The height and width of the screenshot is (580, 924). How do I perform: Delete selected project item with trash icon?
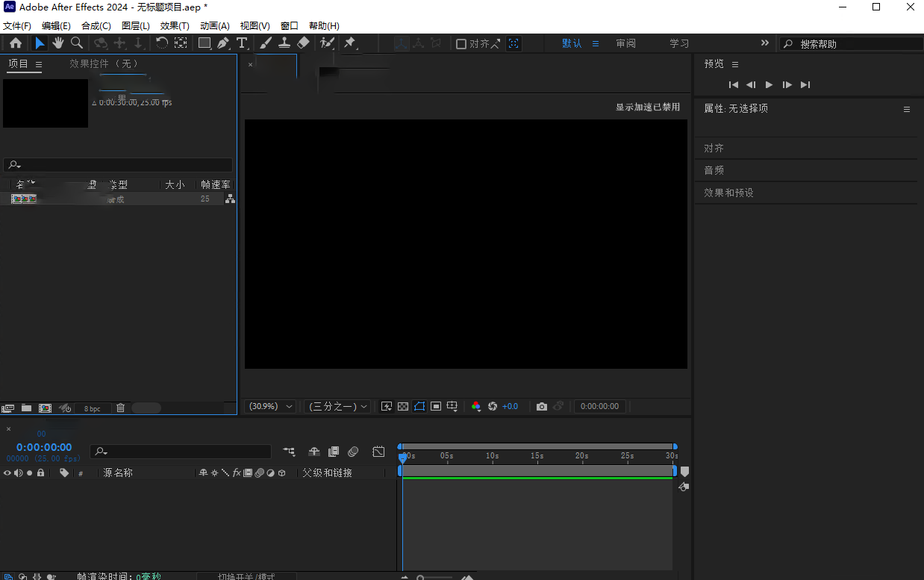[120, 408]
